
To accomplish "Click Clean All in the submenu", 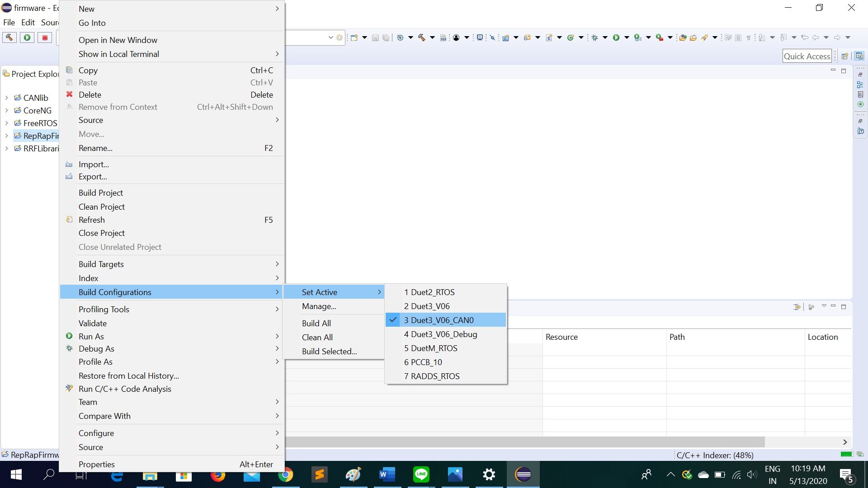I will [x=334, y=337].
